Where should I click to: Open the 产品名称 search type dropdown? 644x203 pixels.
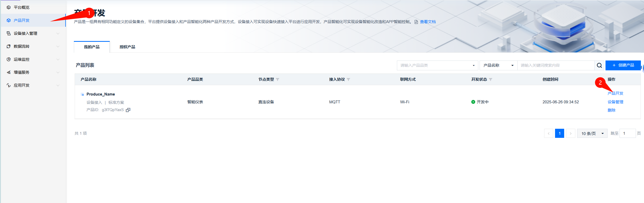(x=498, y=65)
